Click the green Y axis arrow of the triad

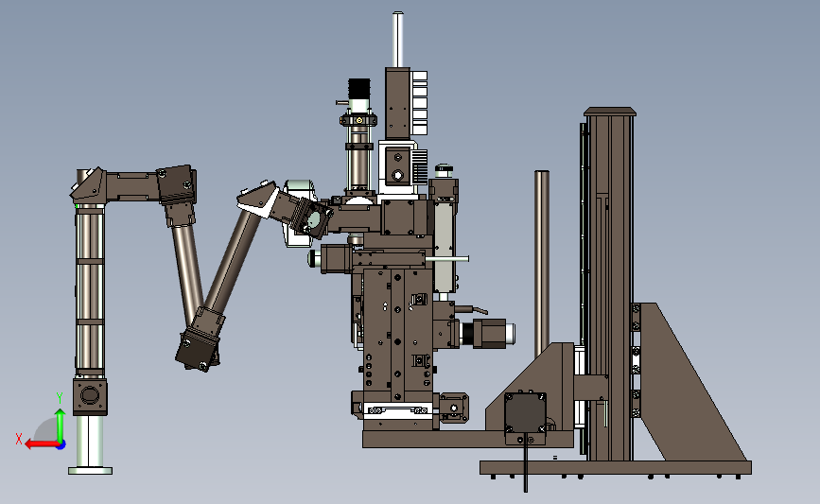tap(61, 426)
